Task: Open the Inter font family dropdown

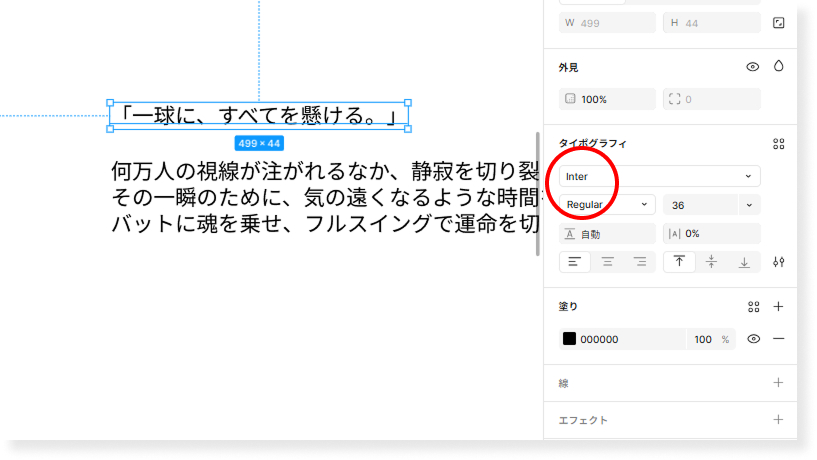Action: tap(659, 176)
